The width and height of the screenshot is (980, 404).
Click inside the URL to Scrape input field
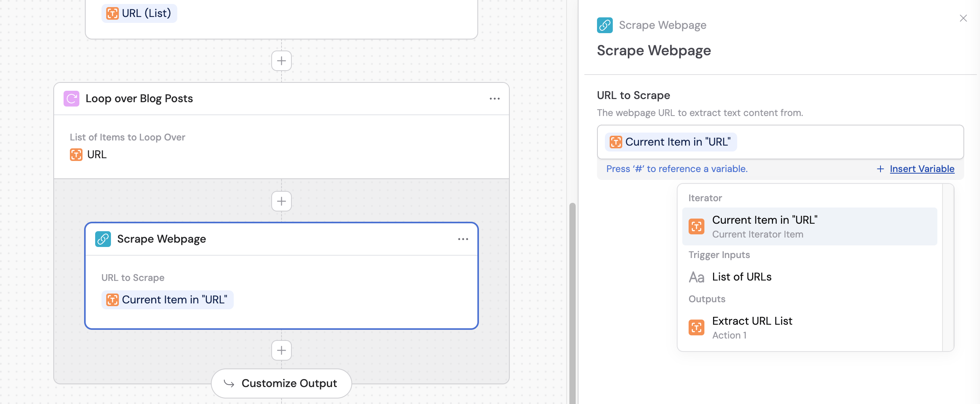pyautogui.click(x=829, y=142)
